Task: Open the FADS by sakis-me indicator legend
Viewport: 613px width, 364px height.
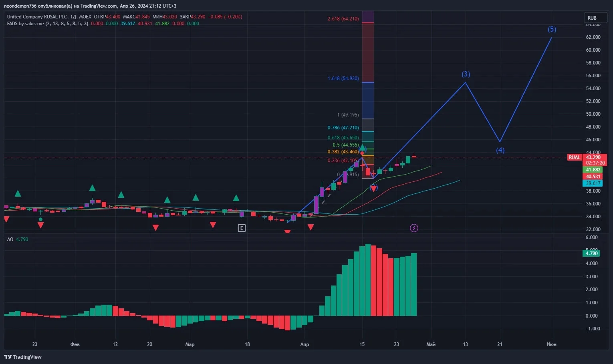Action: (47, 24)
